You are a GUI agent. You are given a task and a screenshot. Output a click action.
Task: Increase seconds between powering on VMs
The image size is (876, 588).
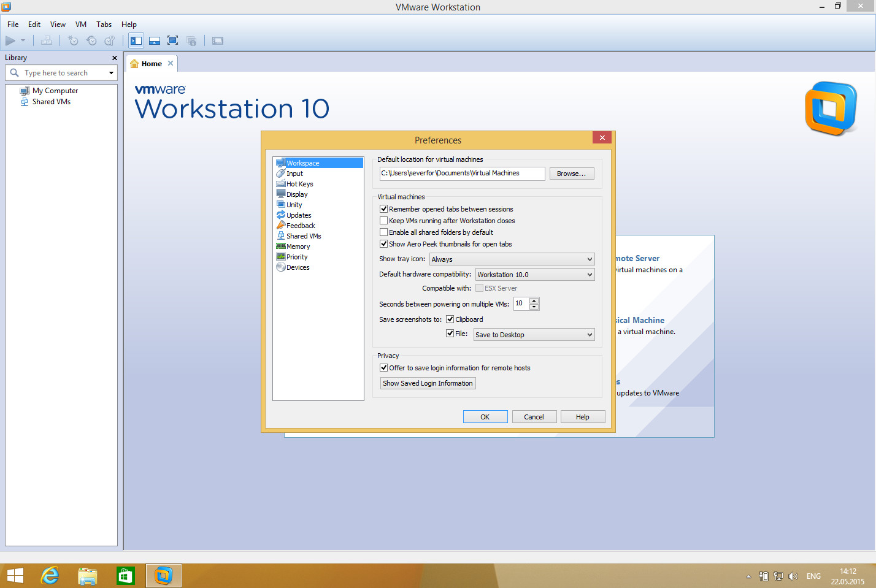click(x=534, y=300)
